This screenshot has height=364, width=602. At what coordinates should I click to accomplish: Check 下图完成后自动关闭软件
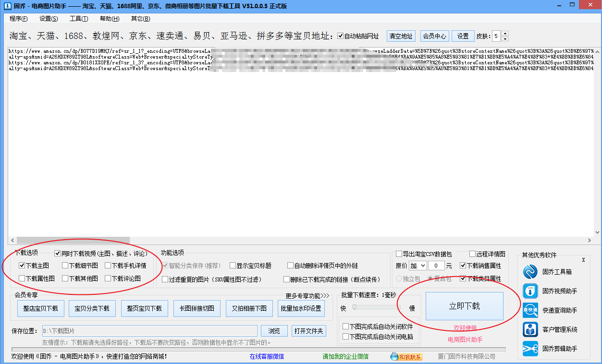tap(345, 327)
